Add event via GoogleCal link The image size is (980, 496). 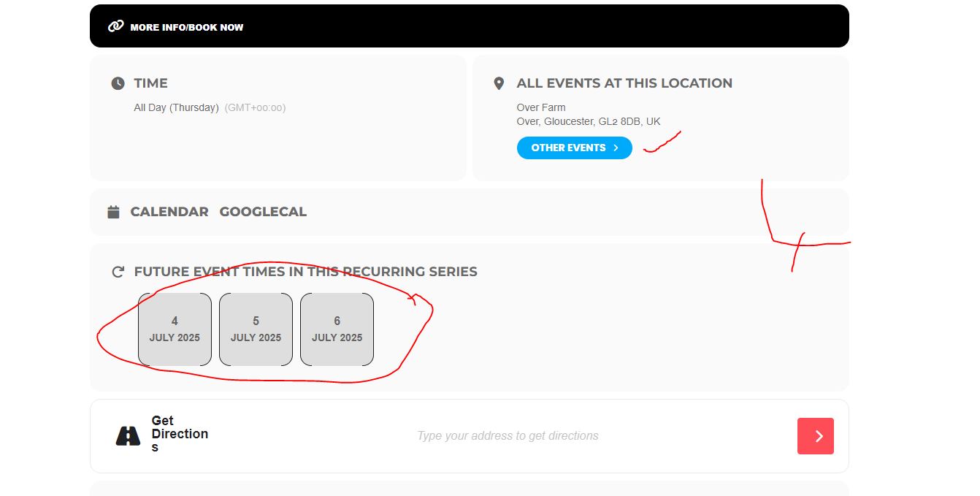pyautogui.click(x=263, y=212)
